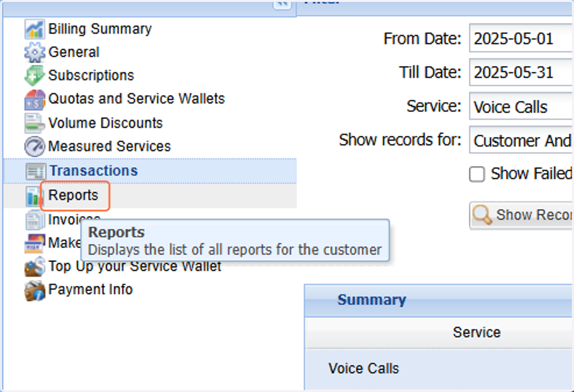Open the Reports item
The width and height of the screenshot is (574, 392).
click(x=73, y=196)
